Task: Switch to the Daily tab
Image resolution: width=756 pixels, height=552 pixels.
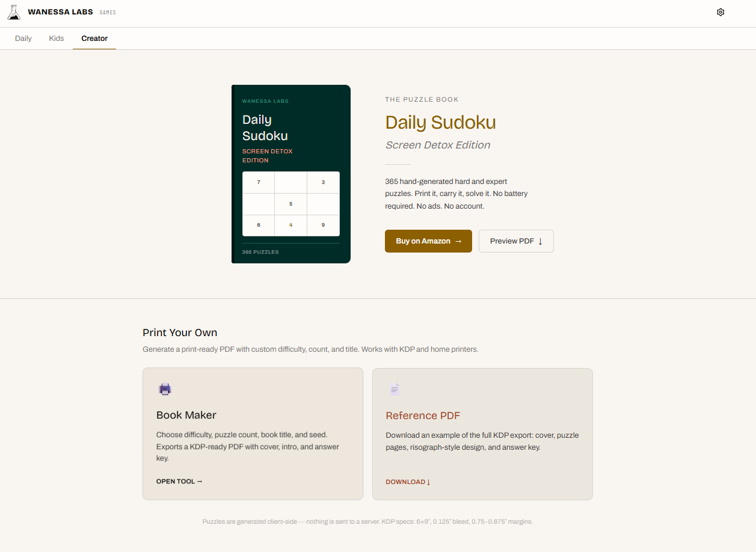Action: tap(23, 38)
